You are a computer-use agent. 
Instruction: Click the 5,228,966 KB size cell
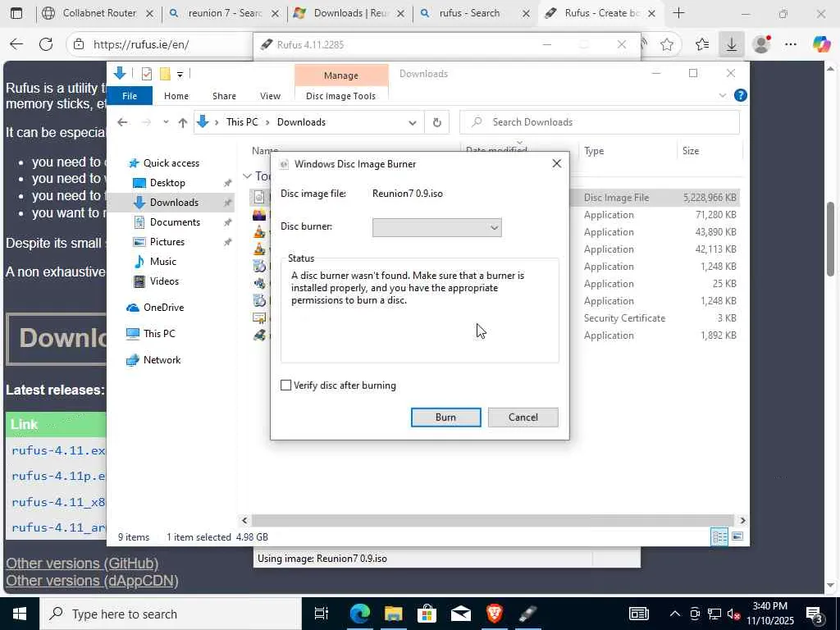coord(710,198)
